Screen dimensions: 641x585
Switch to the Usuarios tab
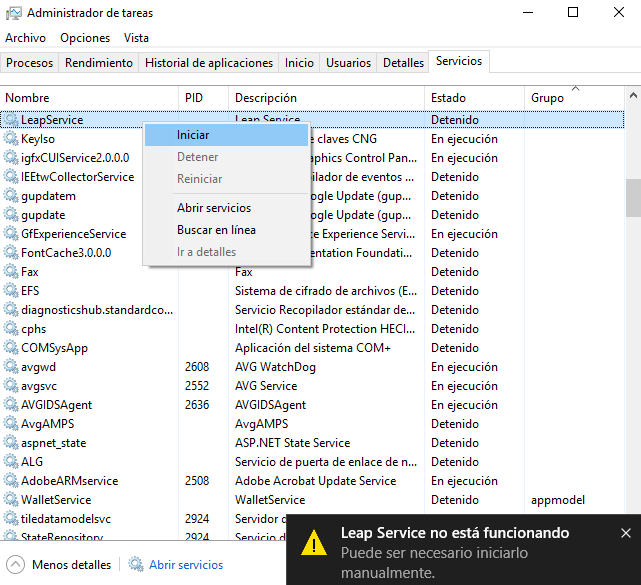point(348,63)
